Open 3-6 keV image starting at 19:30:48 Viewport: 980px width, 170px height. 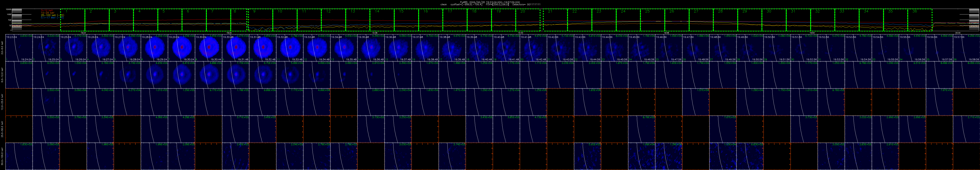point(235,48)
